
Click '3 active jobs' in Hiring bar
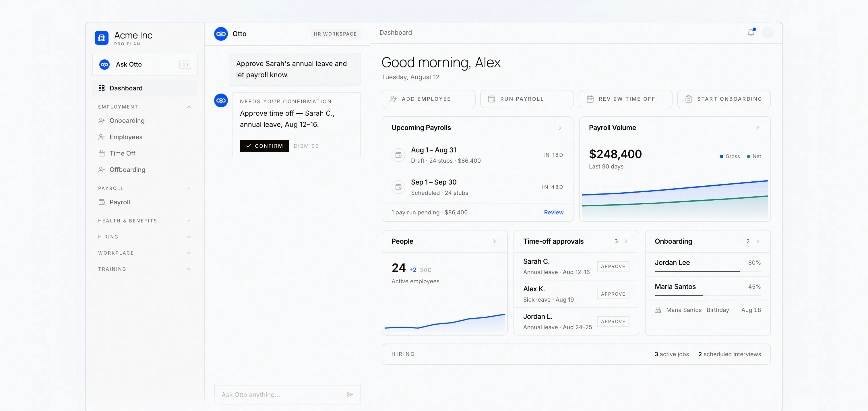[x=672, y=354]
